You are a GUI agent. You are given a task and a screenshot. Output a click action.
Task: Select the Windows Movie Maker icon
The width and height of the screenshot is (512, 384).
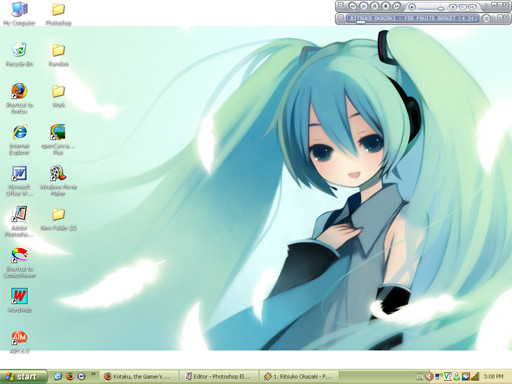coord(58,181)
